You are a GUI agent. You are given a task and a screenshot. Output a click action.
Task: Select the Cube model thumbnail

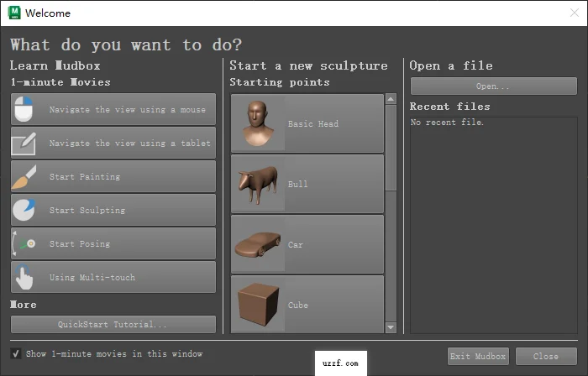[x=258, y=304]
